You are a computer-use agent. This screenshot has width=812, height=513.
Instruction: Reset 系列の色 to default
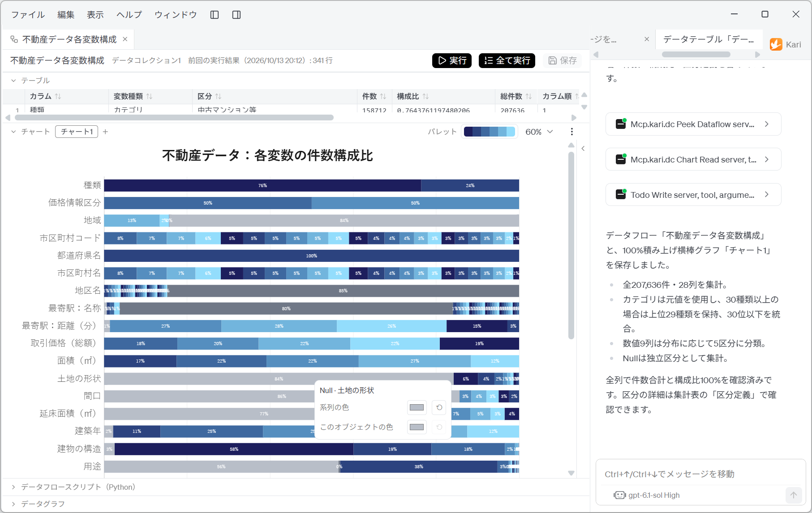tap(439, 407)
